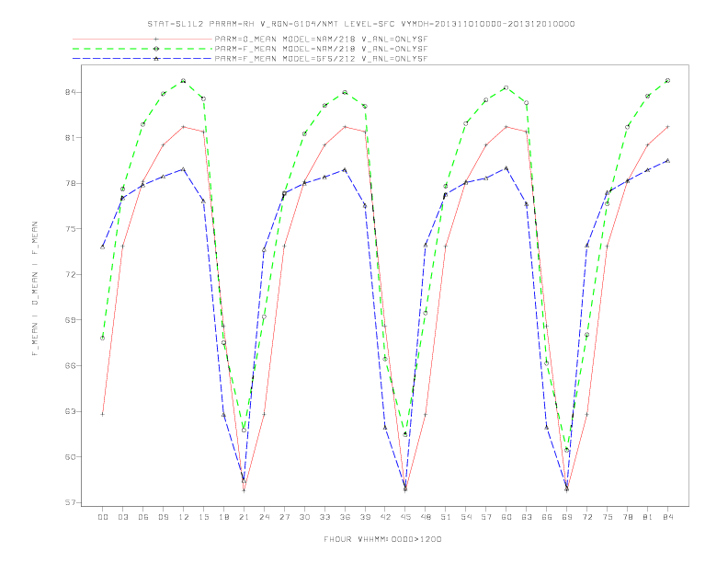Click x-axis tick label 21

(244, 517)
